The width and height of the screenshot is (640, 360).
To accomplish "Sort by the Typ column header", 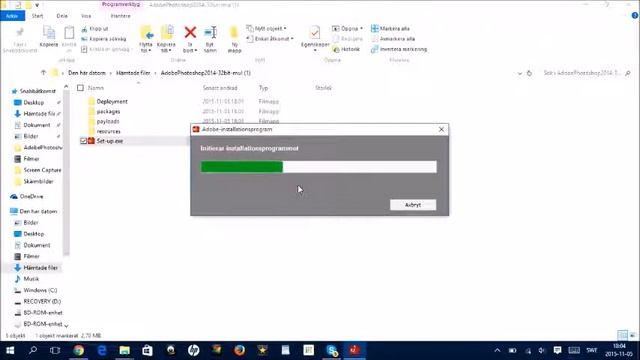I will click(263, 88).
